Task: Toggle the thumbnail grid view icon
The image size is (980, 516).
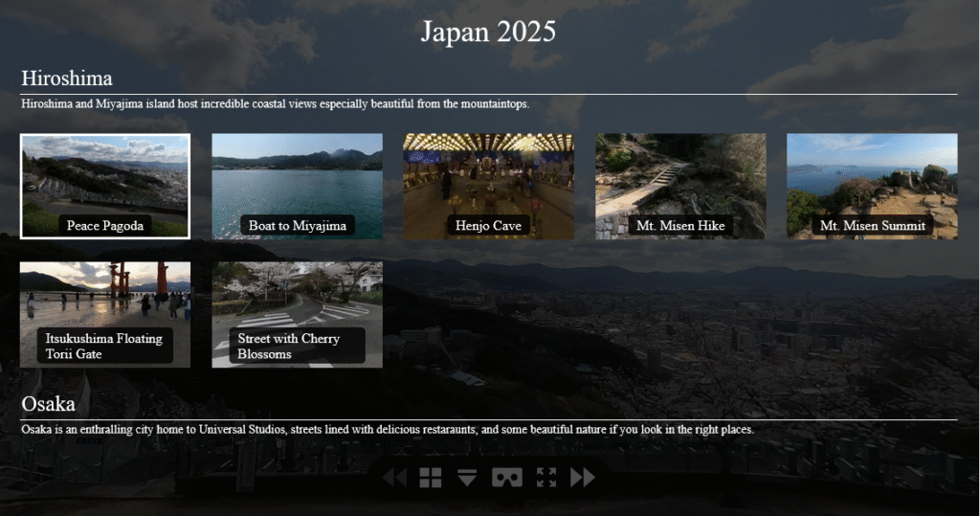Action: point(431,478)
